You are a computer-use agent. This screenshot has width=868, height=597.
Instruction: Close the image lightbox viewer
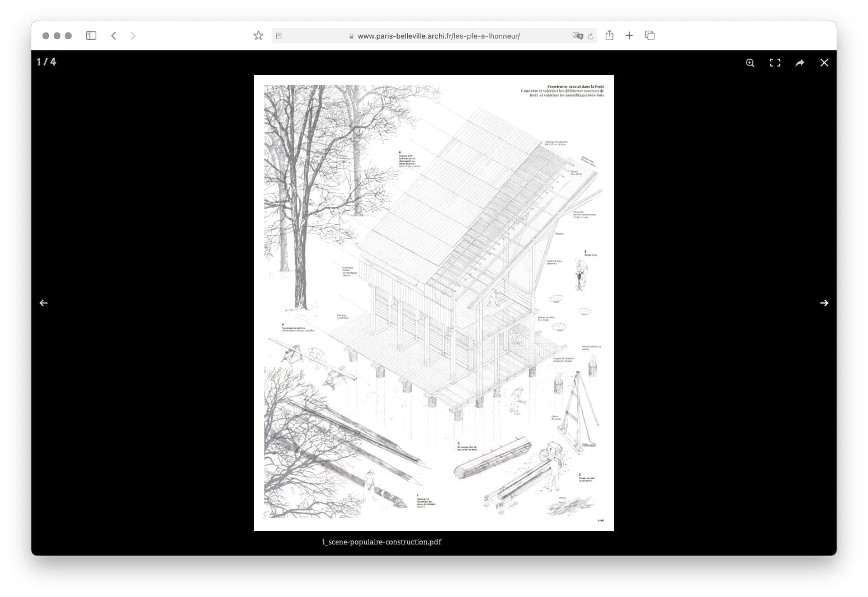point(824,63)
